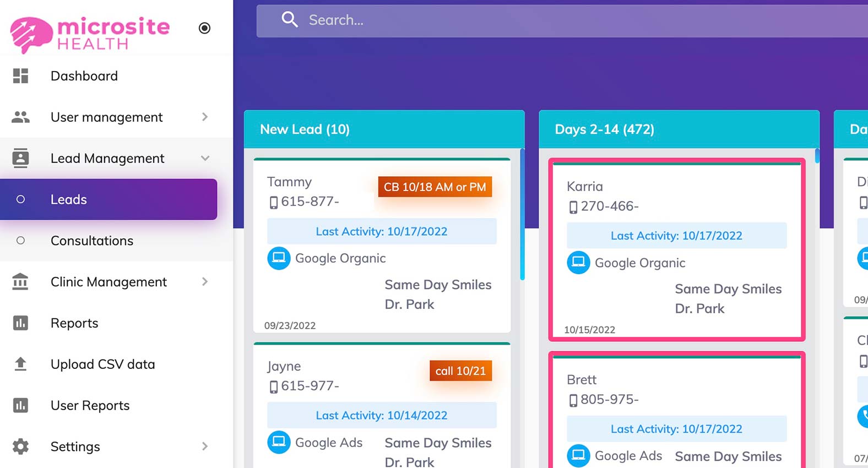This screenshot has height=468, width=868.
Task: Click Jayne's Google Ads monitor icon
Action: point(279,442)
